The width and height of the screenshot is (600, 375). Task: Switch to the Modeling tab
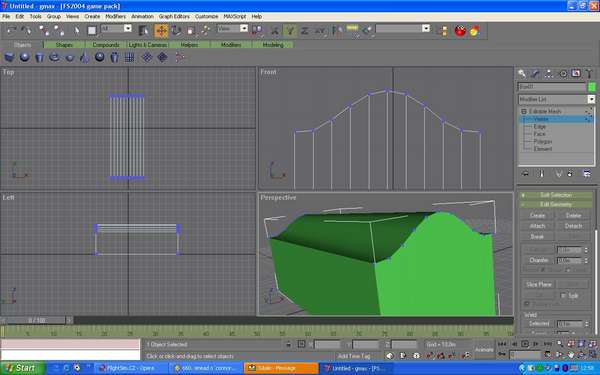(x=273, y=45)
